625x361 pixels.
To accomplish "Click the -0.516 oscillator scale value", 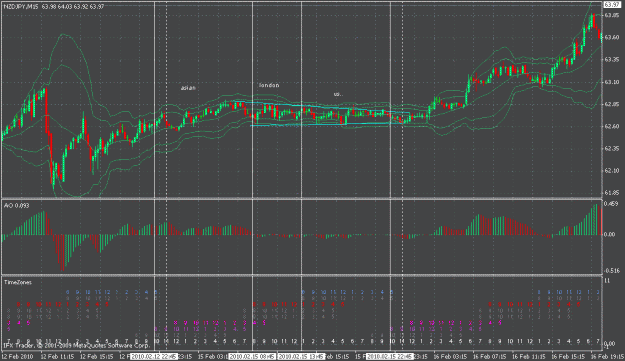I will tap(612, 271).
